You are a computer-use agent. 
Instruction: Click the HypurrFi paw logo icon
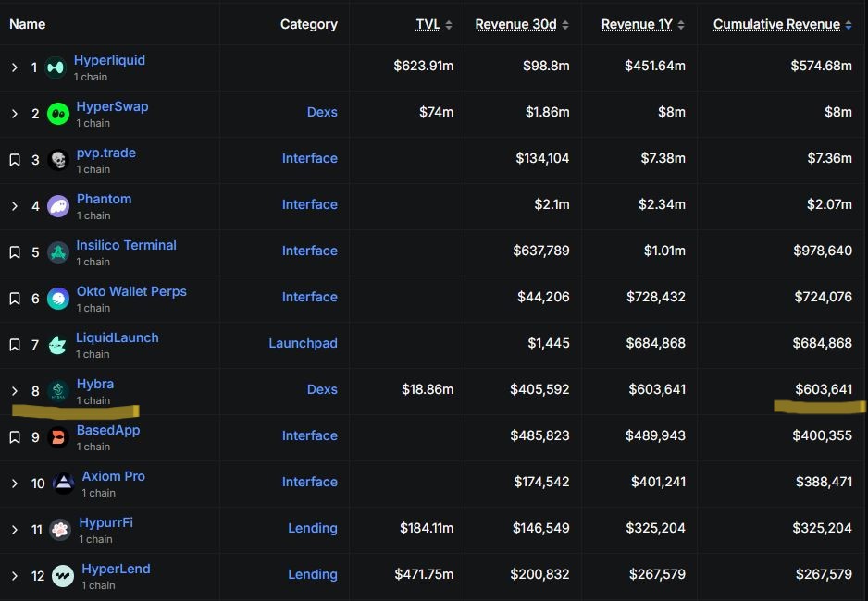(x=60, y=530)
